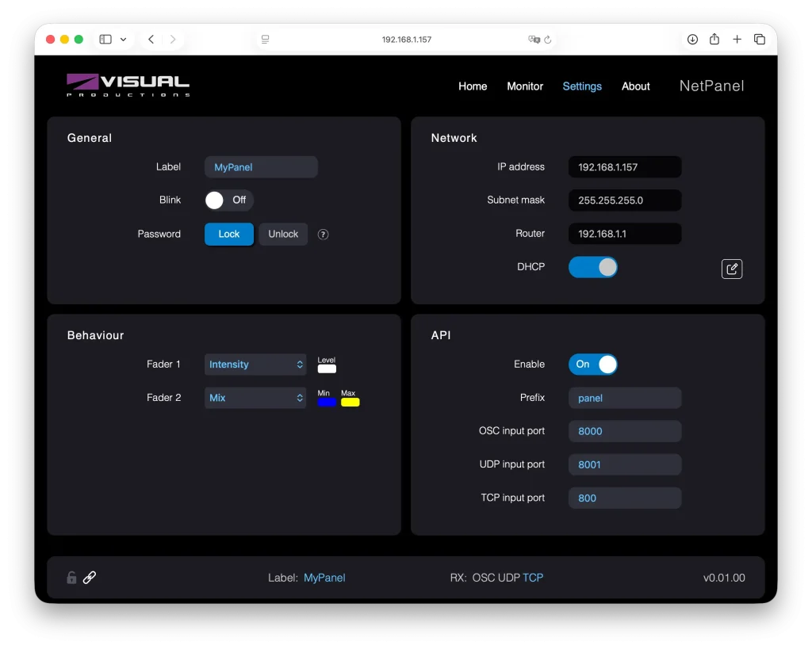Show Safari tab overview icon

tap(759, 40)
